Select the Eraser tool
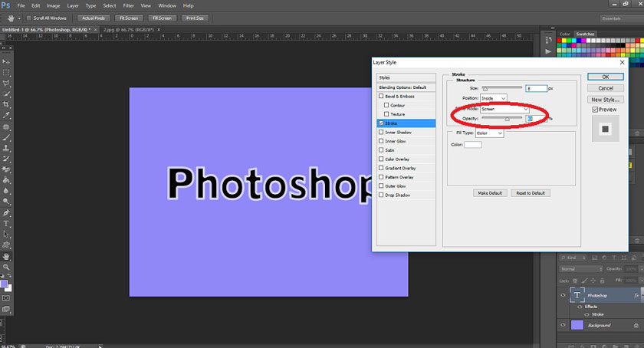 pos(6,169)
